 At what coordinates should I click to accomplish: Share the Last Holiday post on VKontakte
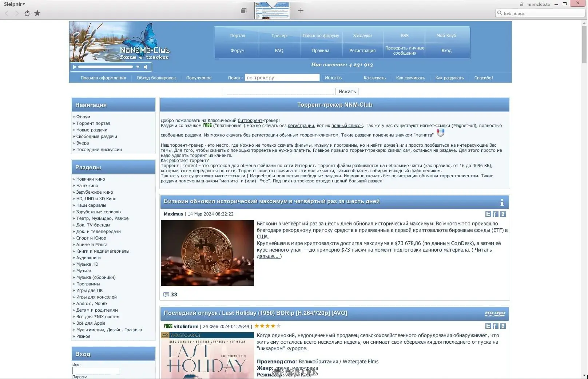(x=502, y=326)
